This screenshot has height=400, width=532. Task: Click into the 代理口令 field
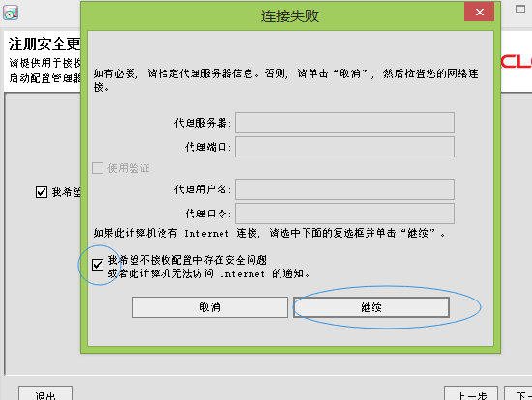click(344, 214)
